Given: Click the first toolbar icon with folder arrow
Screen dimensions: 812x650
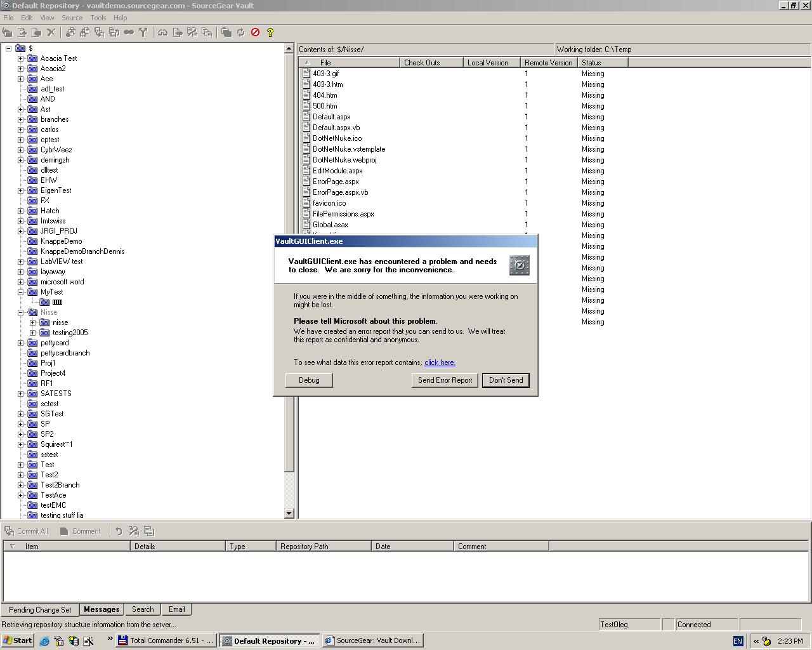Looking at the screenshot, I should 8,32.
